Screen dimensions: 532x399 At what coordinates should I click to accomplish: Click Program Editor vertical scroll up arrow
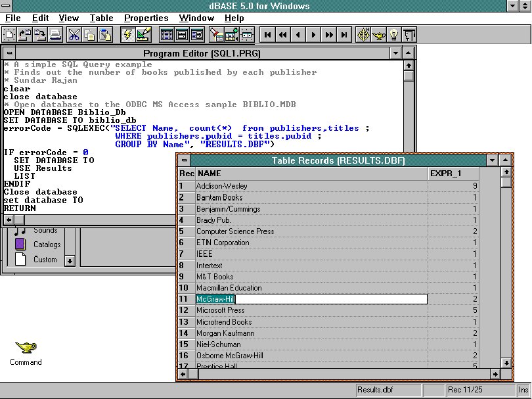(x=409, y=66)
